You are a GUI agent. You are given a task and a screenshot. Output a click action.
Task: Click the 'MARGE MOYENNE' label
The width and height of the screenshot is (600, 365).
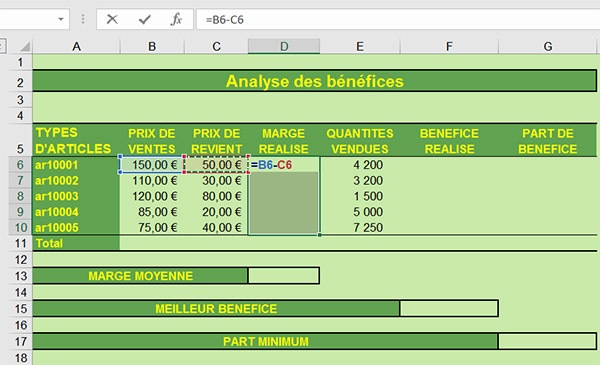click(140, 276)
